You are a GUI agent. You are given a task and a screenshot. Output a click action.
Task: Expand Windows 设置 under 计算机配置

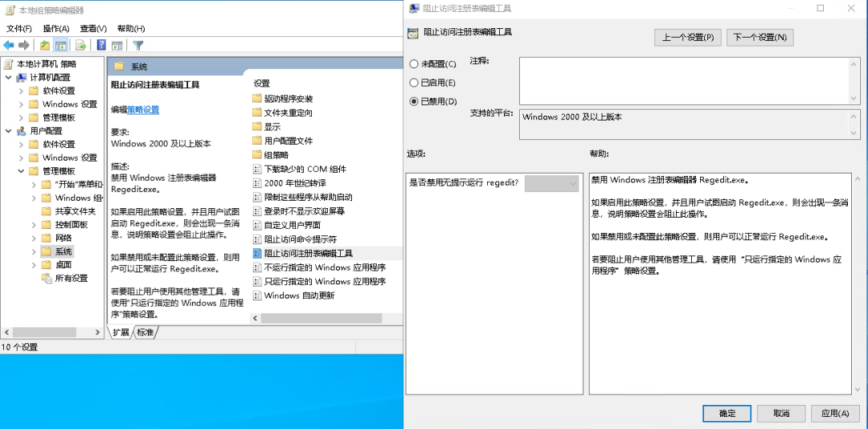point(21,104)
